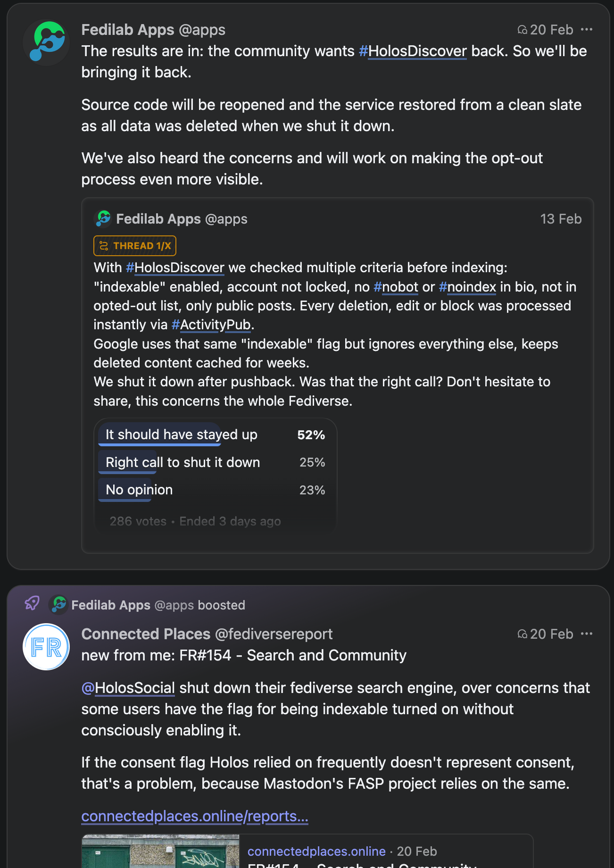
Task: Click the Connected Places FR avatar
Action: 46,646
